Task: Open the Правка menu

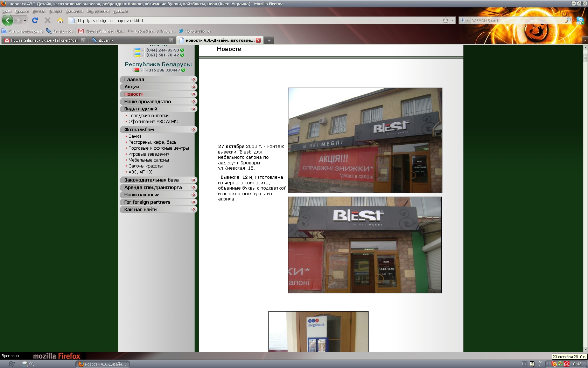Action: (22, 11)
